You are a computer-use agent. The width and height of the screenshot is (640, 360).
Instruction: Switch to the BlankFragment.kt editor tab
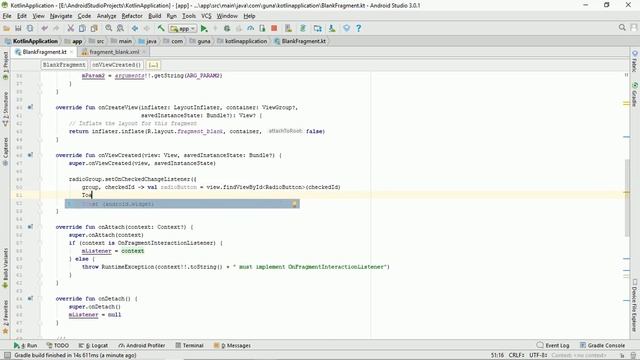pos(44,52)
